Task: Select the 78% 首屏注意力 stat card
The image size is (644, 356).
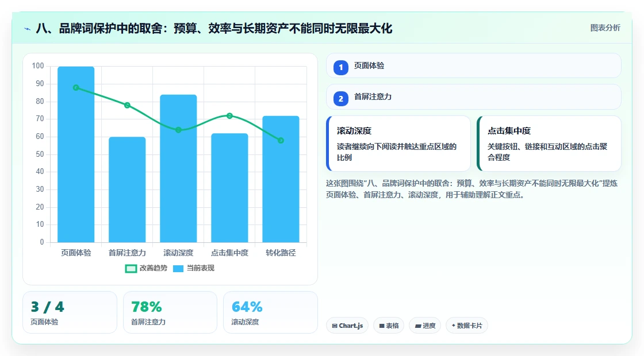Action: pos(170,312)
